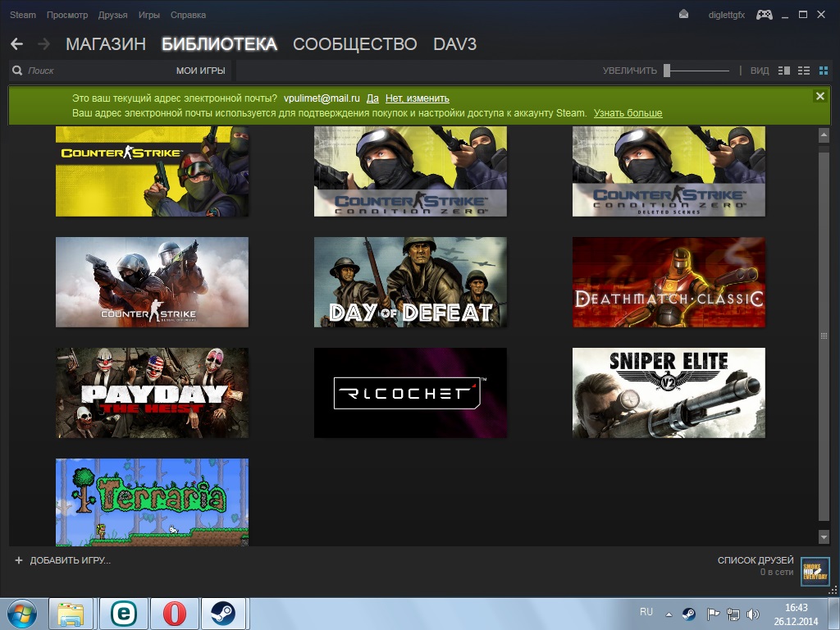Switch to grid view icon
This screenshot has height=630, width=840.
point(824,71)
